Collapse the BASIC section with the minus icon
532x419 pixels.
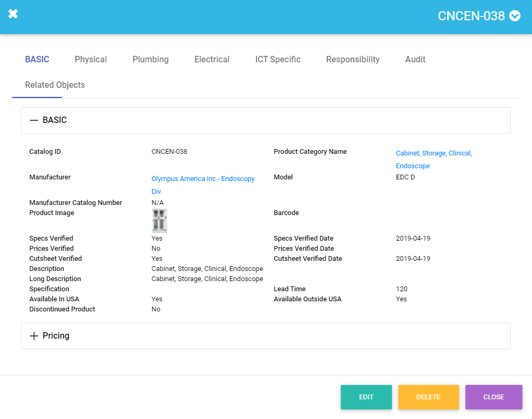(x=34, y=120)
